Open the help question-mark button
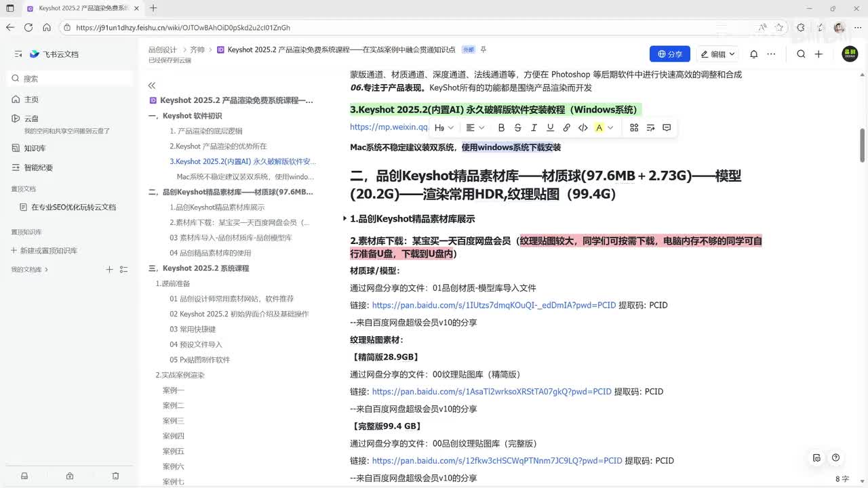 pos(835,457)
